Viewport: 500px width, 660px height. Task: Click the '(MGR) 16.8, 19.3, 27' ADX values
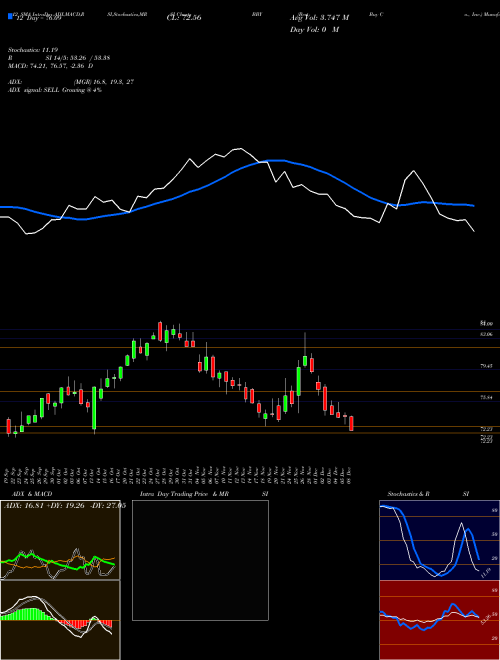tap(104, 82)
